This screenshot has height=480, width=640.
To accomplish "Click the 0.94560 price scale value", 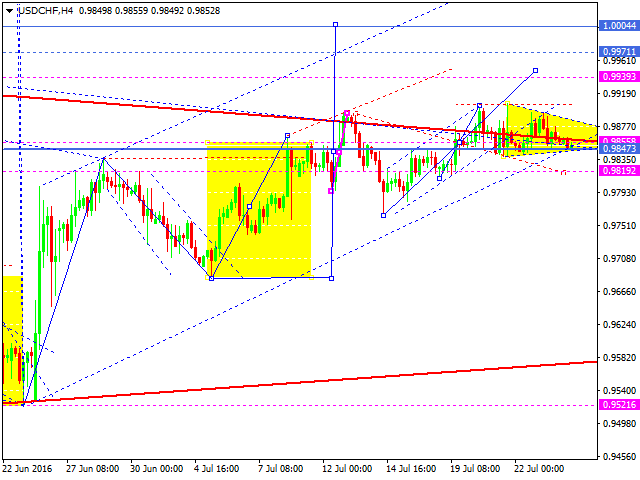I will [x=620, y=457].
